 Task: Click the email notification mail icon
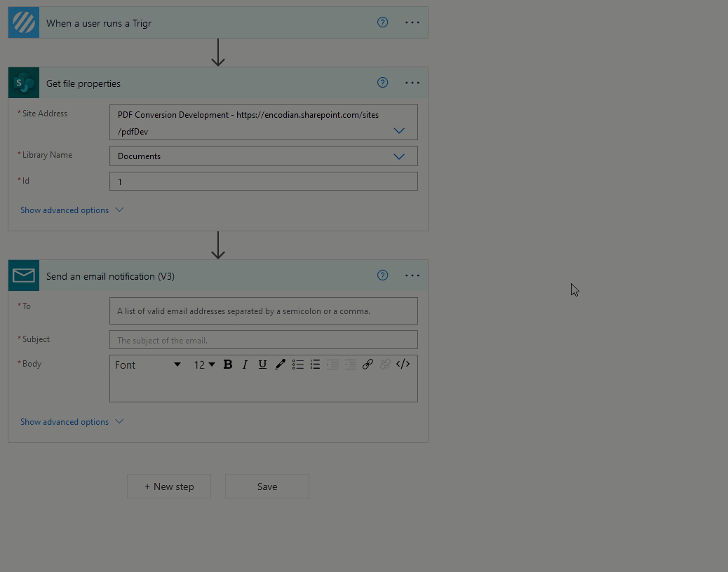(x=24, y=275)
